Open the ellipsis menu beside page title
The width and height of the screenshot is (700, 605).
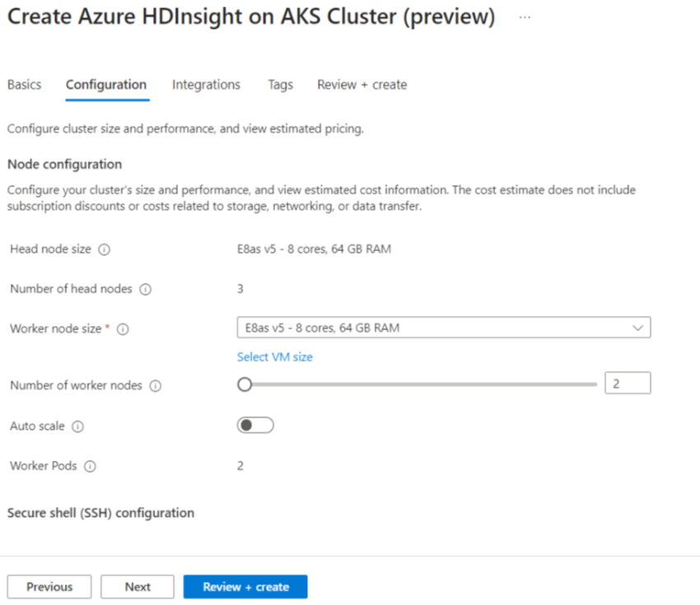tap(525, 17)
